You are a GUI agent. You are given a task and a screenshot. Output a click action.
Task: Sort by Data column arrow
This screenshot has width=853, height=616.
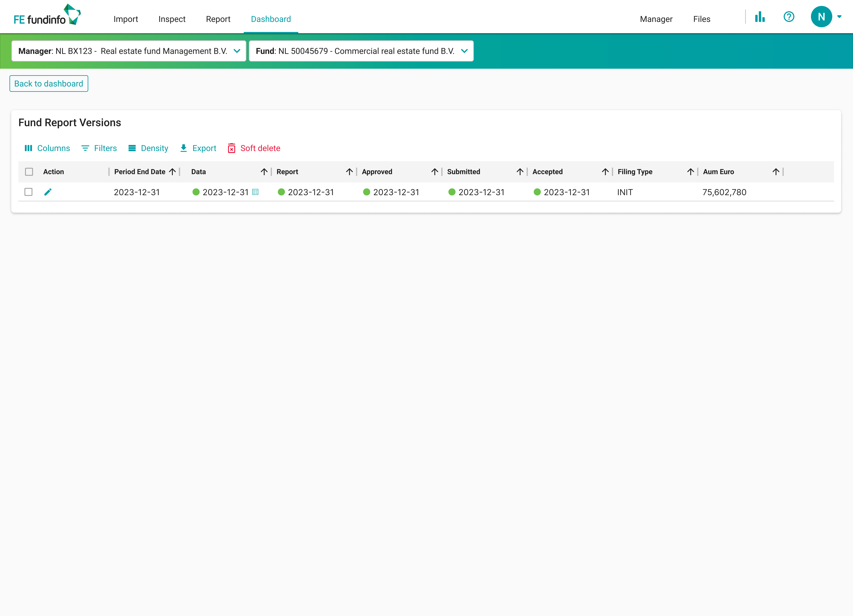(x=264, y=172)
